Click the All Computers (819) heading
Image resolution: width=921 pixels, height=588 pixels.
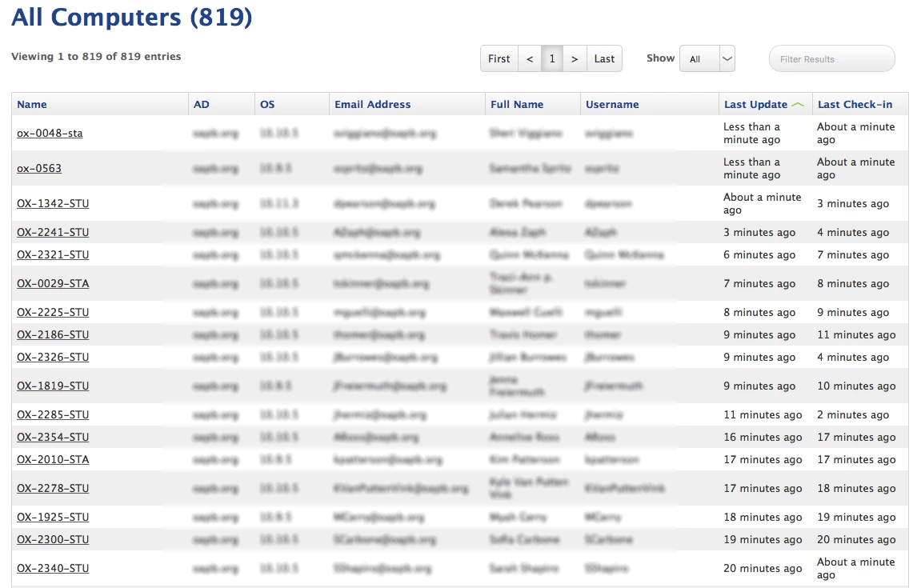click(132, 18)
